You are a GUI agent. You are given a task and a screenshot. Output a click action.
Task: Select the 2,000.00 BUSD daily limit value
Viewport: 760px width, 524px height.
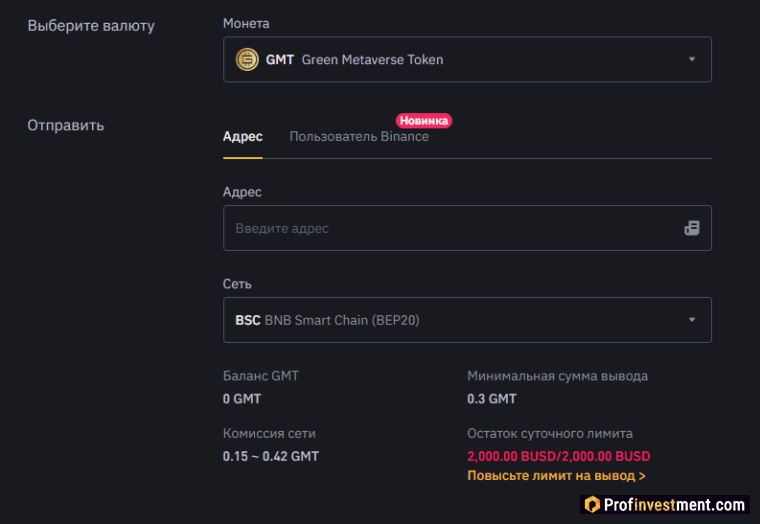(x=559, y=456)
